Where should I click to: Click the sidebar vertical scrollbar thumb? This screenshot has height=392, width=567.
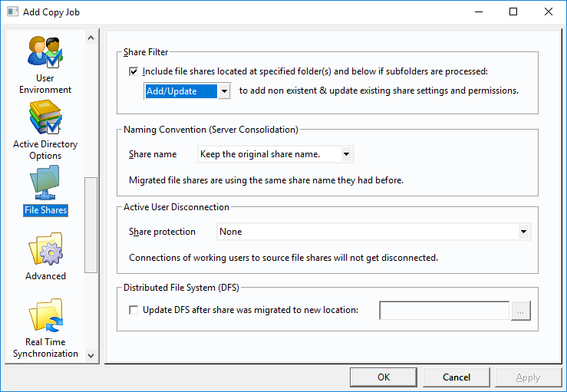coord(91,225)
